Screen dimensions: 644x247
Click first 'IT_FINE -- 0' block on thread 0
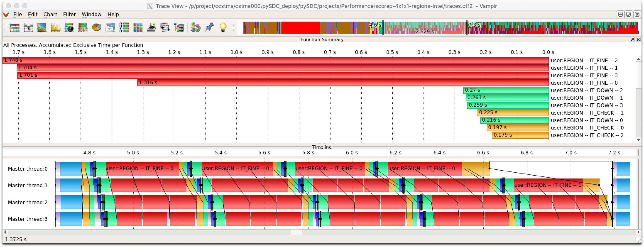[x=142, y=169]
